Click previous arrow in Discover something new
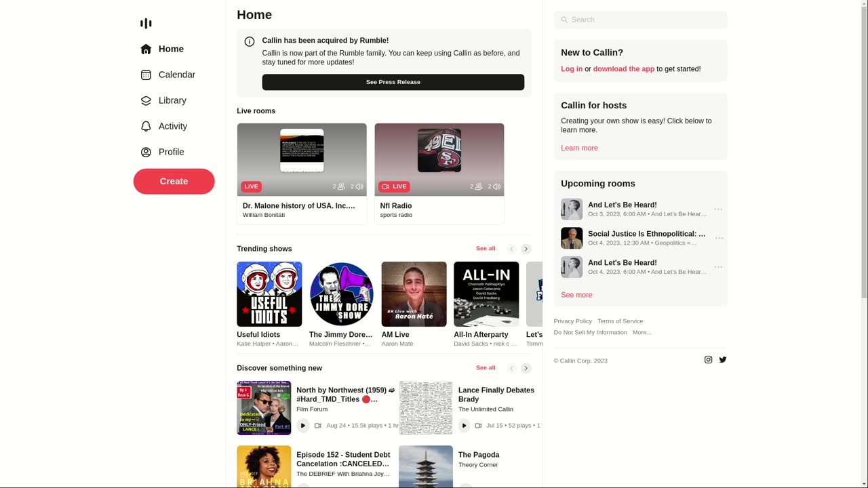868x488 pixels. [512, 368]
